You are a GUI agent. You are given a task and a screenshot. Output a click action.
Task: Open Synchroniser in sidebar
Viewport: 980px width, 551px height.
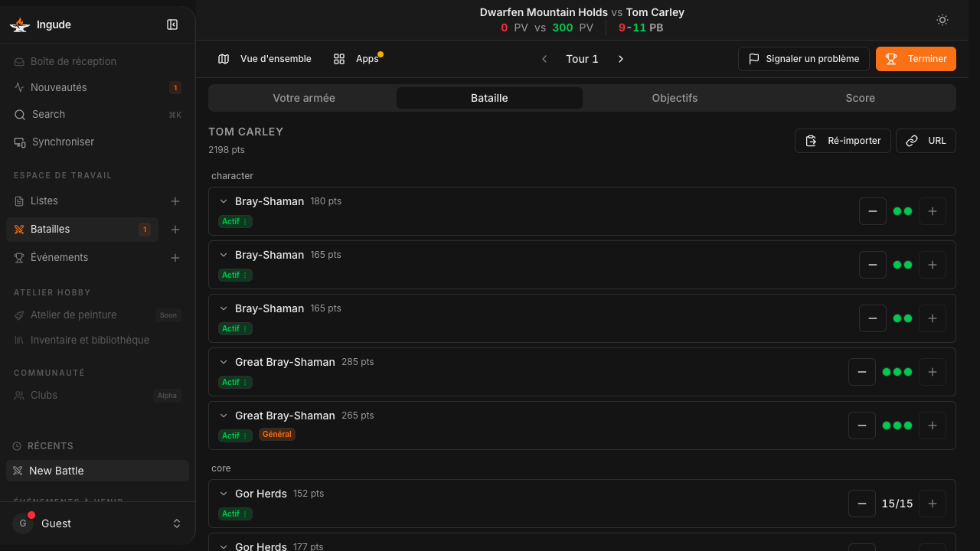97,142
